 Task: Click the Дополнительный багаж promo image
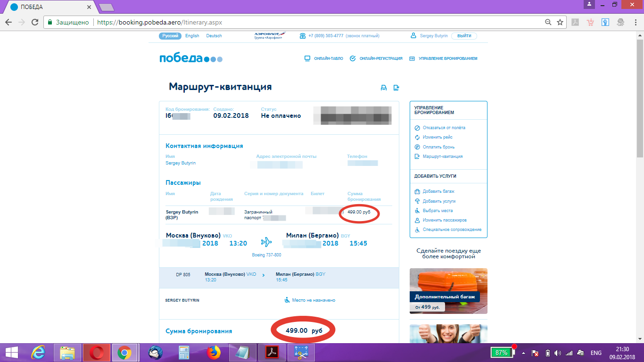[x=448, y=291]
